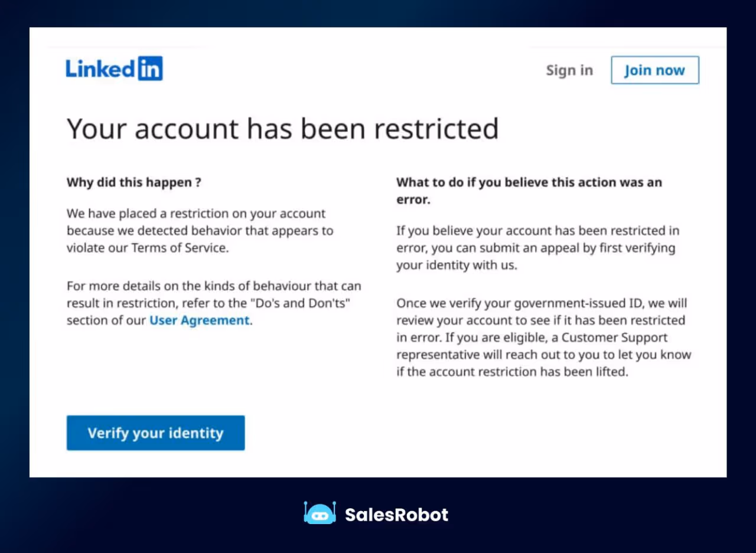Click the "Your account has been restricted" heading
The image size is (756, 553).
click(x=282, y=129)
